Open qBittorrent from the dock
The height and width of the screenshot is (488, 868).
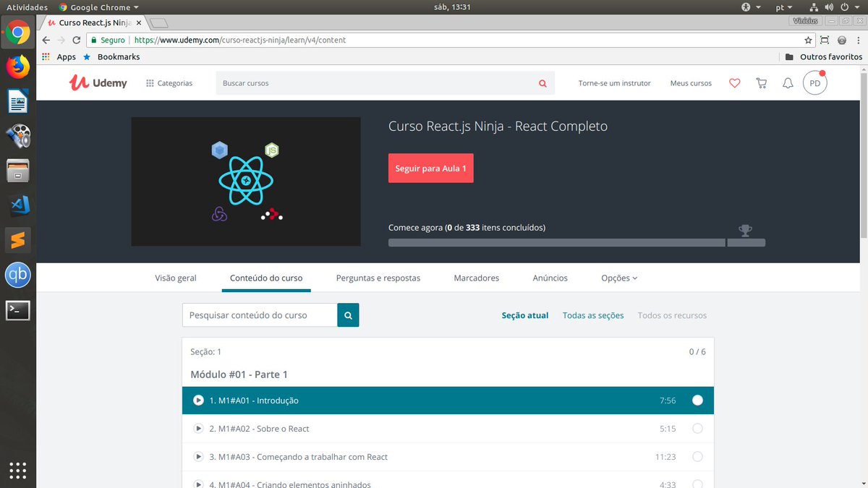point(17,275)
